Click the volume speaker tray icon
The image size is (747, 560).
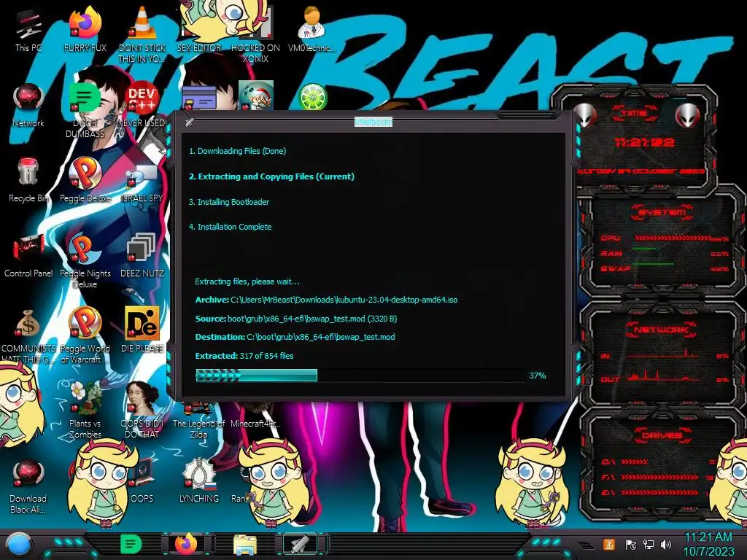coord(666,544)
